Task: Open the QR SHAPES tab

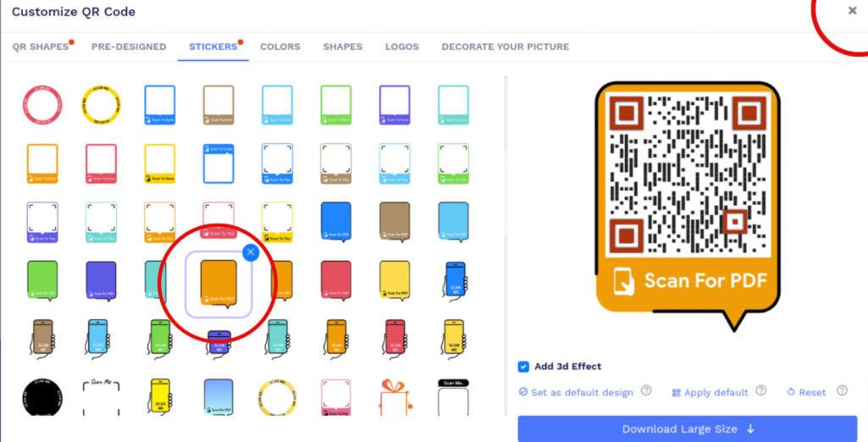Action: 41,47
